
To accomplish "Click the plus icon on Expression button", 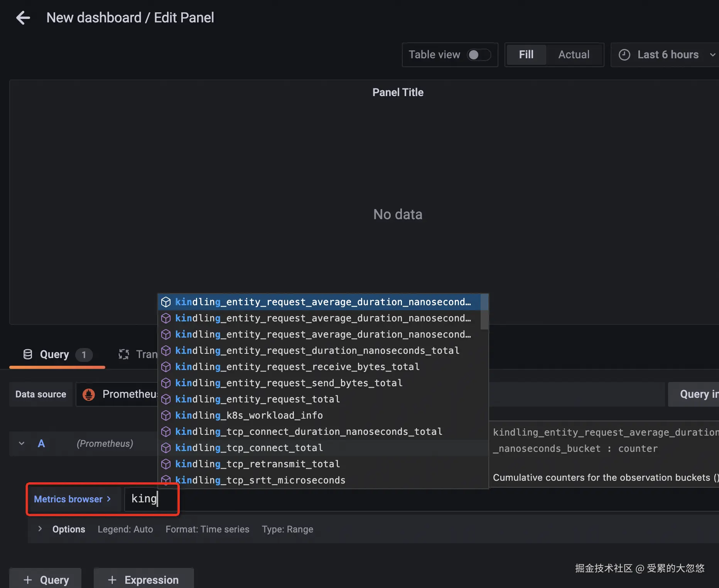I will pyautogui.click(x=112, y=580).
